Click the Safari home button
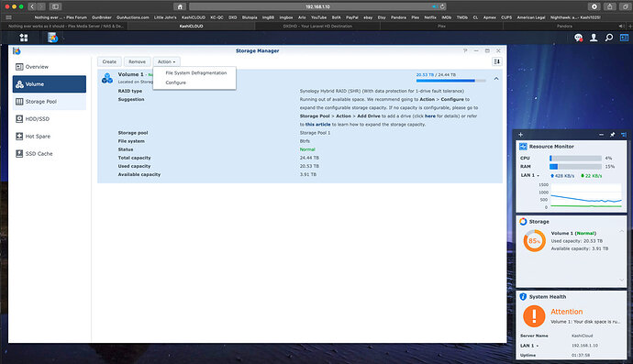This screenshot has width=633, height=364. (180, 6)
